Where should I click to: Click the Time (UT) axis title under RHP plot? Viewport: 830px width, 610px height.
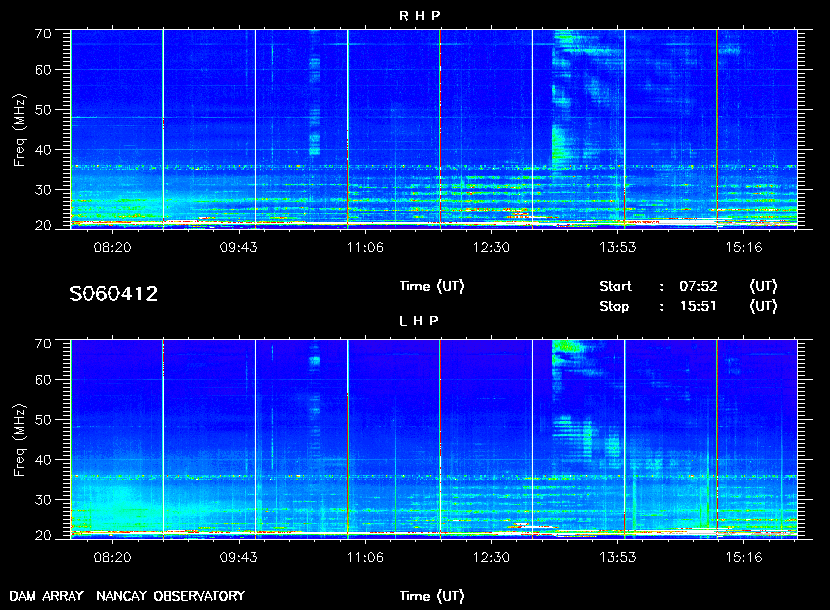[432, 286]
